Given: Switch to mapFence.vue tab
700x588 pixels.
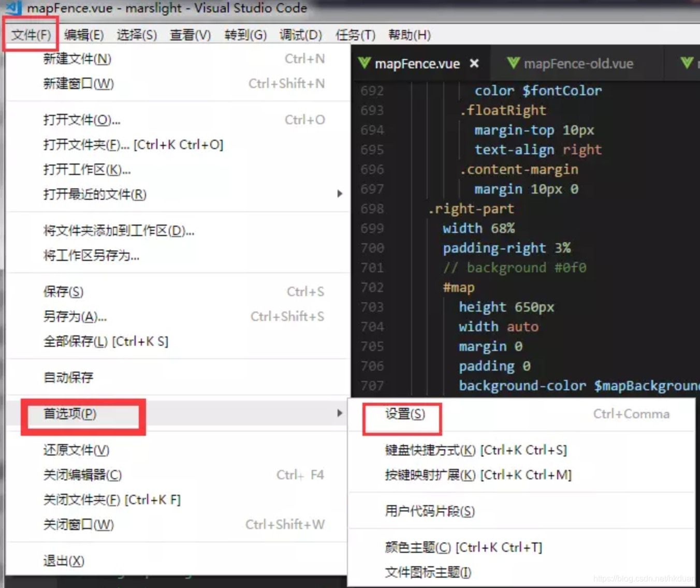Looking at the screenshot, I should 420,63.
